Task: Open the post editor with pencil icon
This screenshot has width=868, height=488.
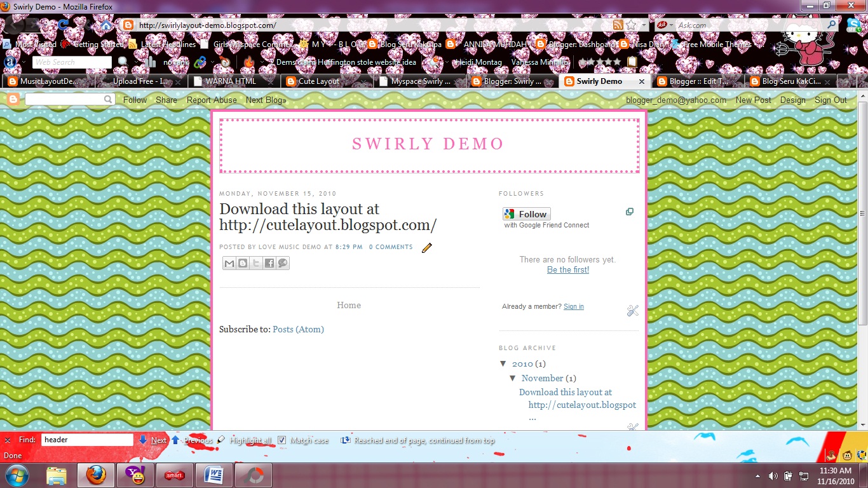Action: pos(426,248)
